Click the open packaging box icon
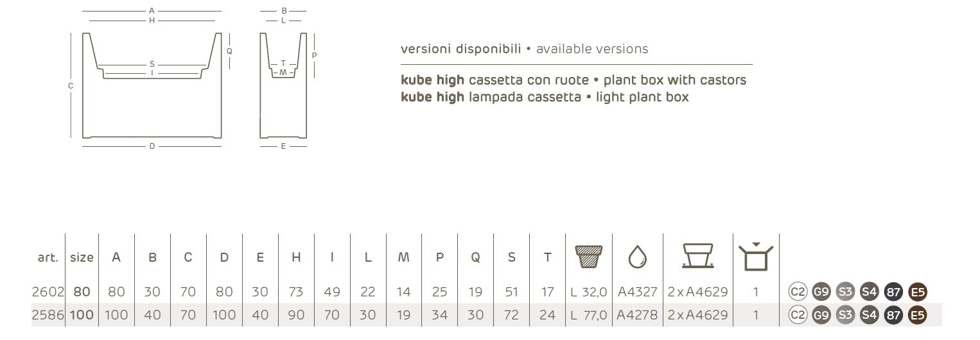Viewport: 980px width, 340px height. point(756,257)
